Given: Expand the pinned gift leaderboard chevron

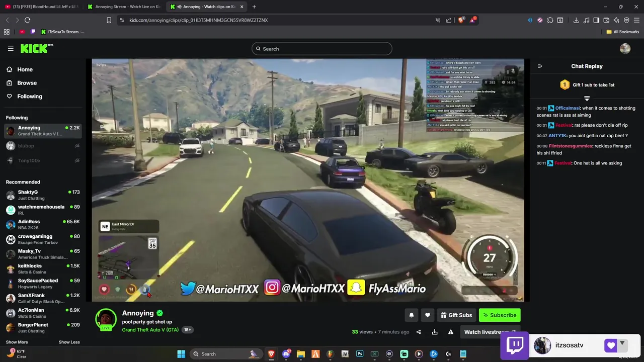Looking at the screenshot, I should 587,98.
